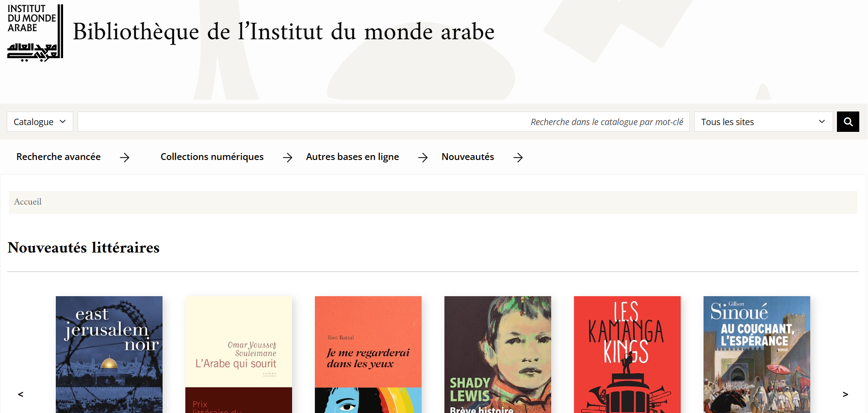
Task: Click the catalogue keyword search field
Action: click(383, 122)
